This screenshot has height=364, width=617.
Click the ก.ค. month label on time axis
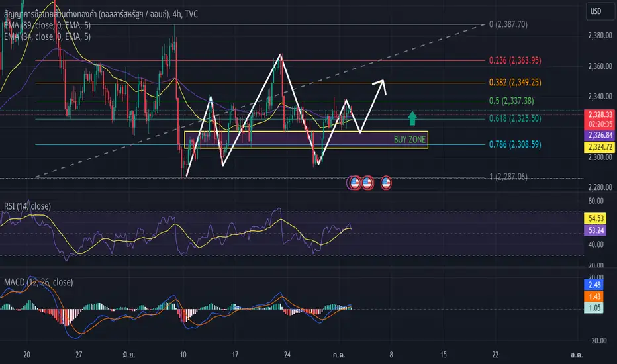tap(339, 355)
